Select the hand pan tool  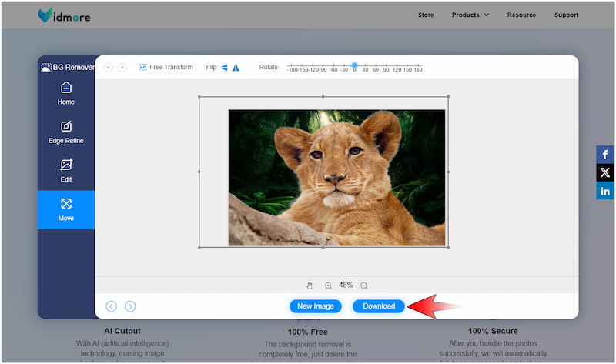point(310,286)
